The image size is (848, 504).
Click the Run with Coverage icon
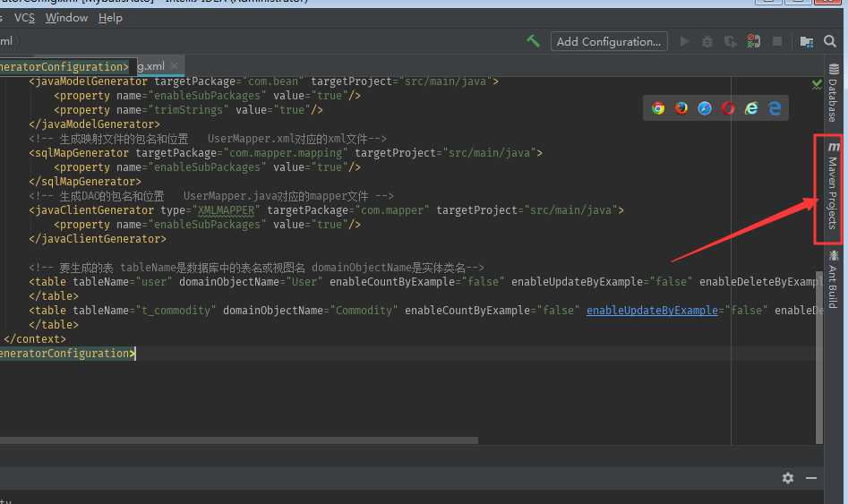[730, 42]
